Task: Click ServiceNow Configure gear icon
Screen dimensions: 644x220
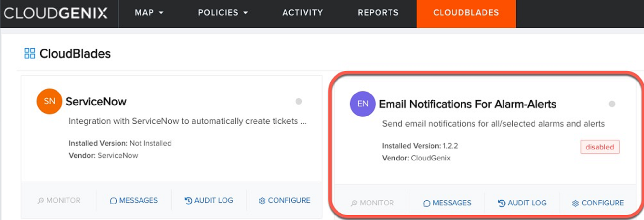Action: 262,201
